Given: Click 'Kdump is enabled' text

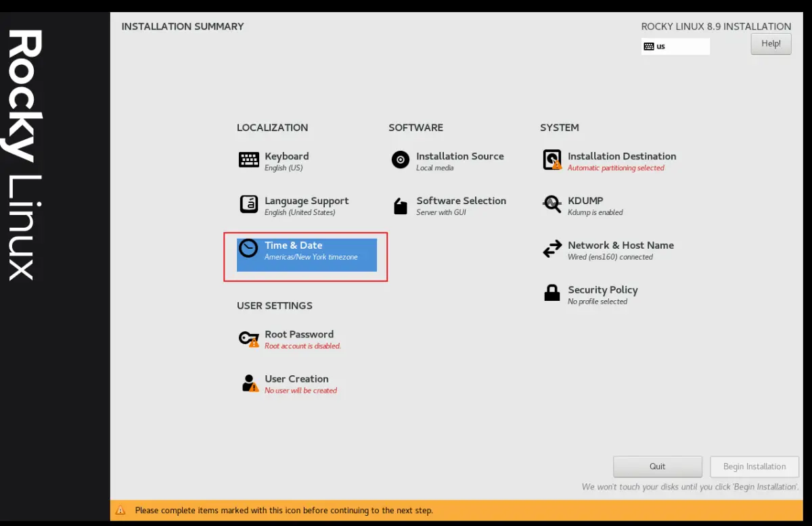Looking at the screenshot, I should [x=595, y=213].
